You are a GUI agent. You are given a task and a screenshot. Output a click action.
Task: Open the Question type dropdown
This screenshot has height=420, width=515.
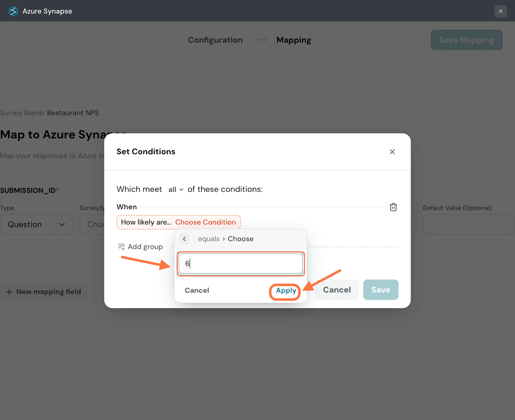point(37,224)
